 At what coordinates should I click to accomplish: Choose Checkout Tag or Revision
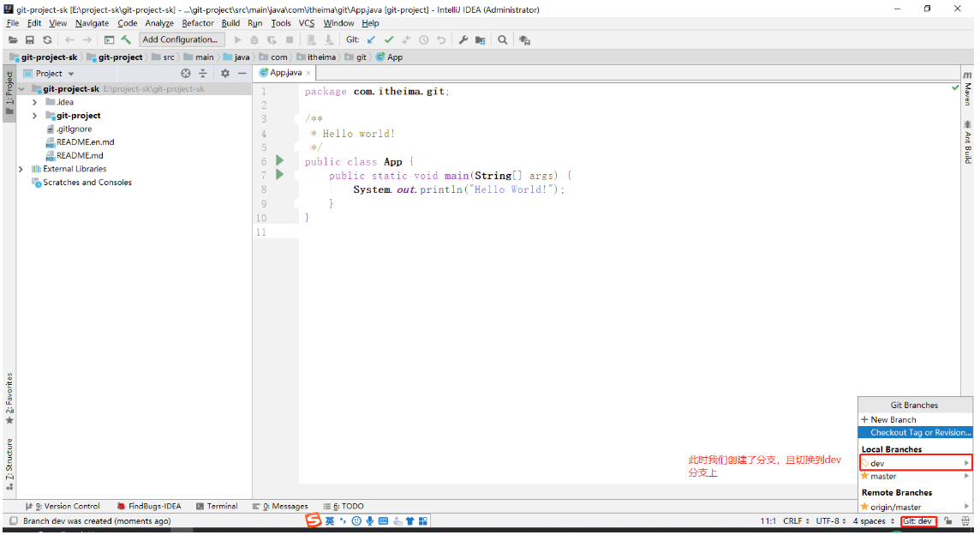click(917, 432)
